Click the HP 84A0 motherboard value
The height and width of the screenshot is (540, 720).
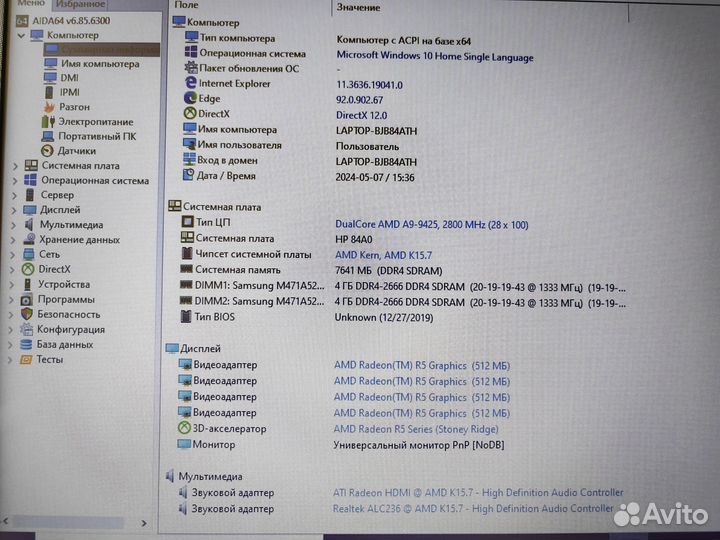[x=354, y=240]
